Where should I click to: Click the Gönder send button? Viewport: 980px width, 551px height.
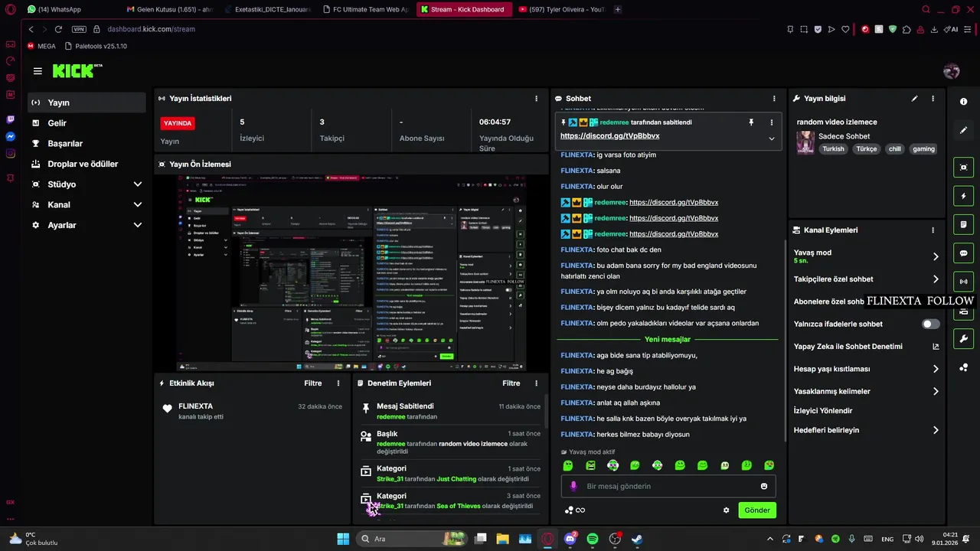757,510
